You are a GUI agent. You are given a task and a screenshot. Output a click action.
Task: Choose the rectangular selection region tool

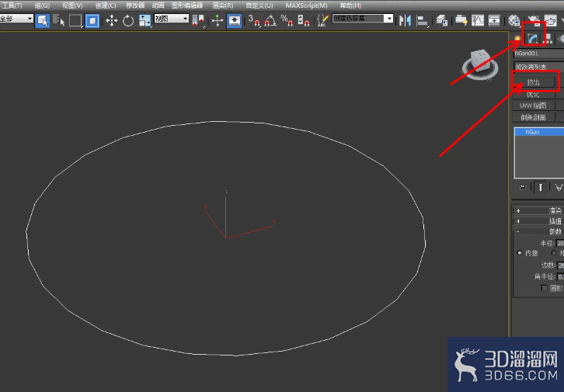(75, 20)
